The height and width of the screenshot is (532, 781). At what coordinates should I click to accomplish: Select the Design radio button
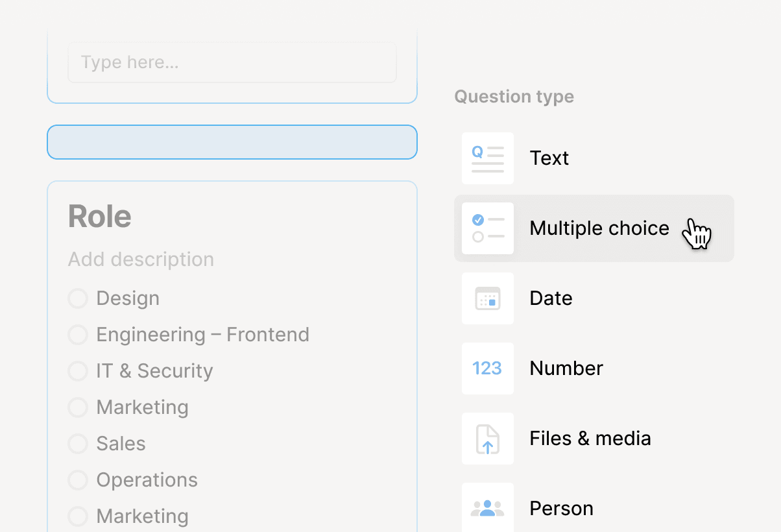[78, 298]
